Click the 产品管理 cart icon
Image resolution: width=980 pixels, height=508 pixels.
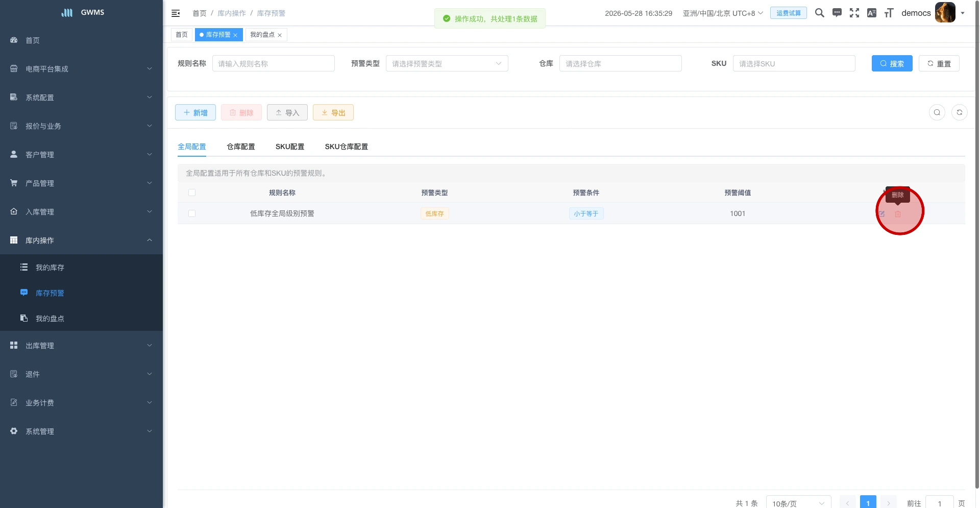point(14,183)
